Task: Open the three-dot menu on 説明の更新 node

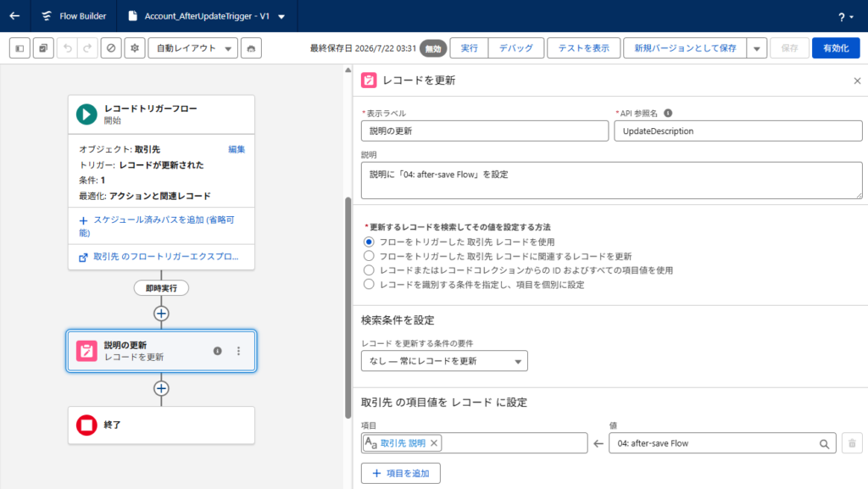Action: (238, 351)
